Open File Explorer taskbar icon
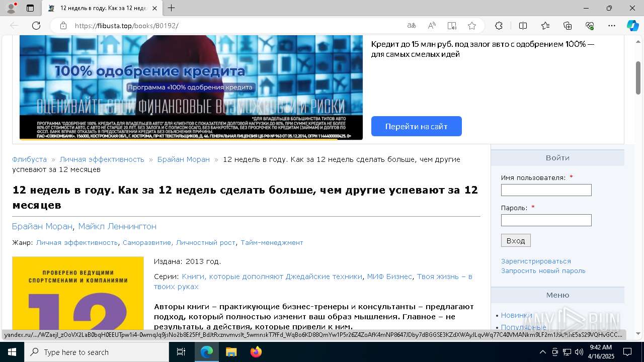This screenshot has width=644, height=362. pyautogui.click(x=231, y=352)
